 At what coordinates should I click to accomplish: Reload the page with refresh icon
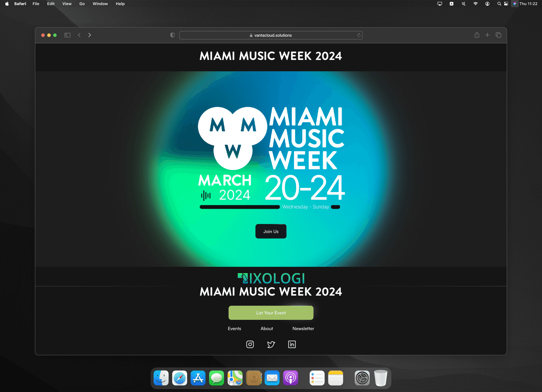click(x=359, y=35)
